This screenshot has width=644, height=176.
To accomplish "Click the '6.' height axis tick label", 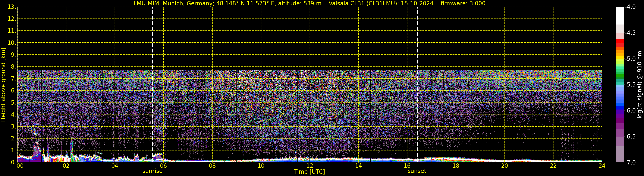I will coord(13,91).
